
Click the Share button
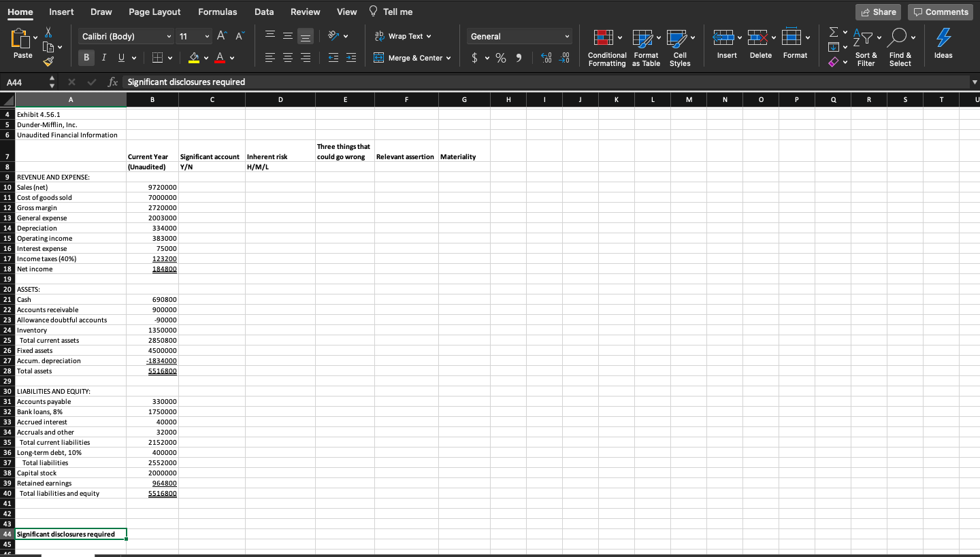click(877, 12)
